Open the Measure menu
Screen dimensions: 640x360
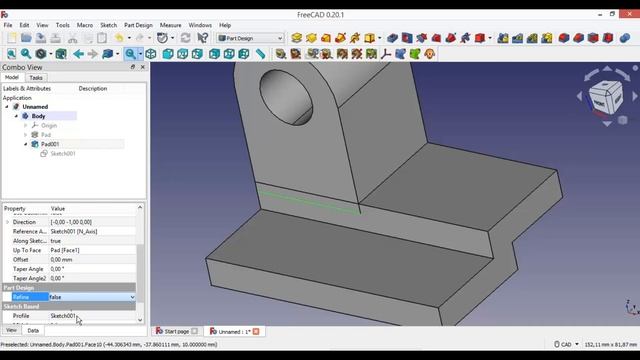(x=170, y=25)
